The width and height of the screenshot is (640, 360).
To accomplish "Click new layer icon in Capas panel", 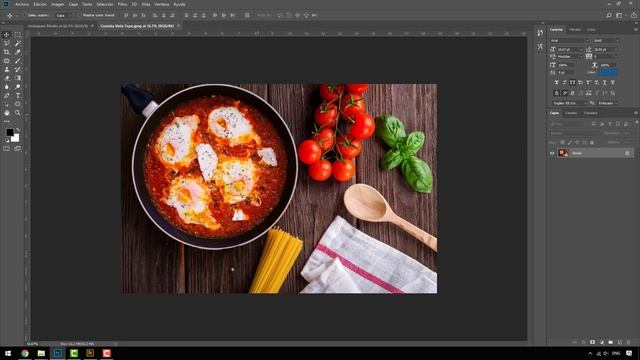I will point(620,342).
